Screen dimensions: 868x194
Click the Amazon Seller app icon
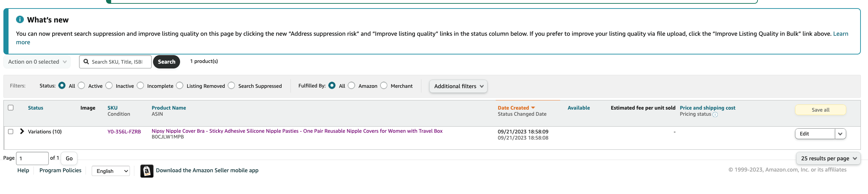coord(147,171)
